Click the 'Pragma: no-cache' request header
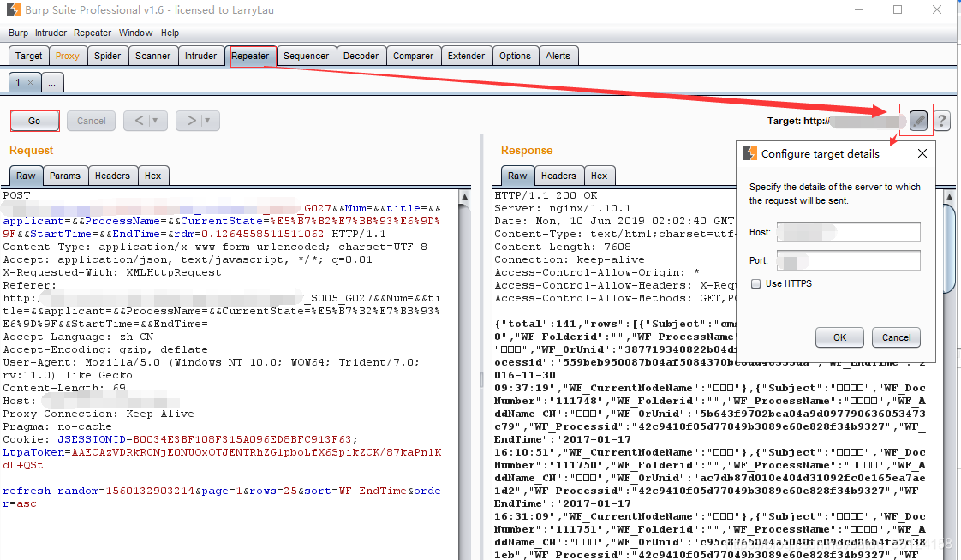Screen dimensions: 961x560 (x=57, y=426)
